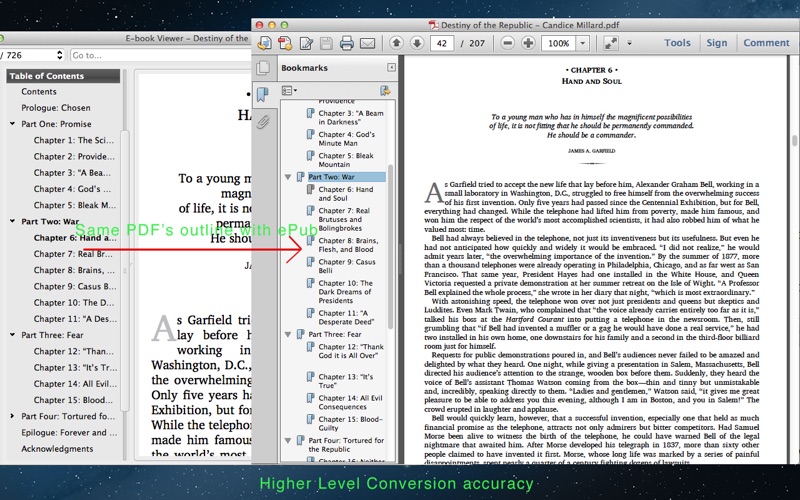Viewport: 800px width, 500px height.
Task: Click the fit/full-screen arrows icon
Action: 611,43
